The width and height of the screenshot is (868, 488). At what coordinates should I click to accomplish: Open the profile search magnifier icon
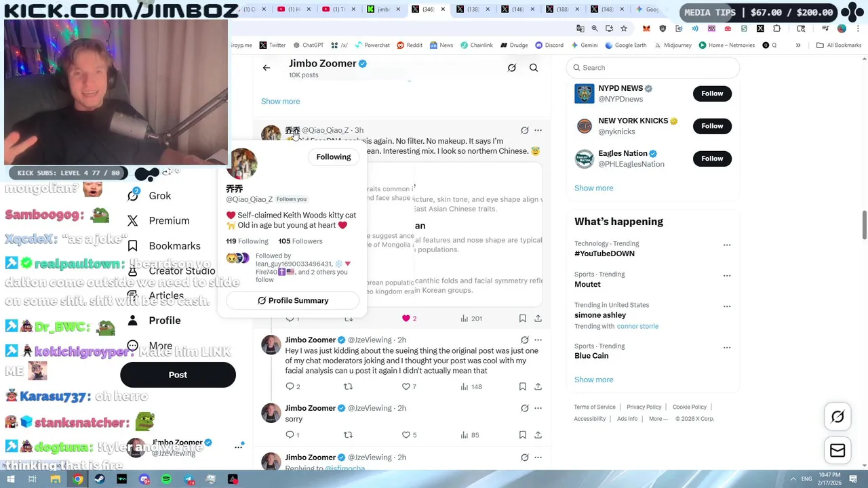(x=534, y=68)
